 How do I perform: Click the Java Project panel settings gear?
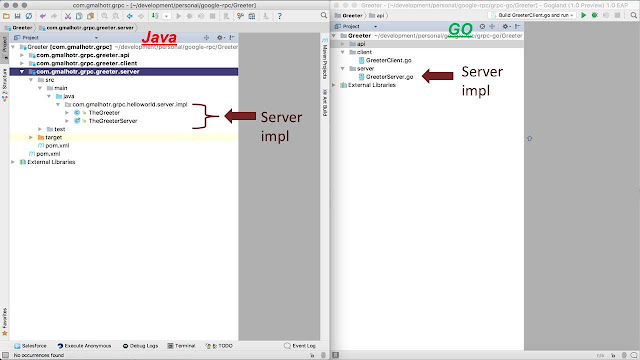click(220, 38)
